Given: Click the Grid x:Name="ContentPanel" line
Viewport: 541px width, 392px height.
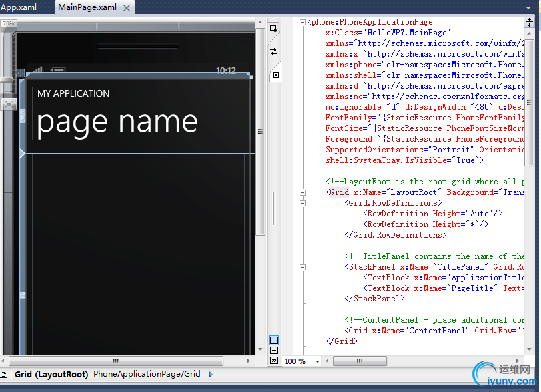Looking at the screenshot, I should click(x=434, y=331).
